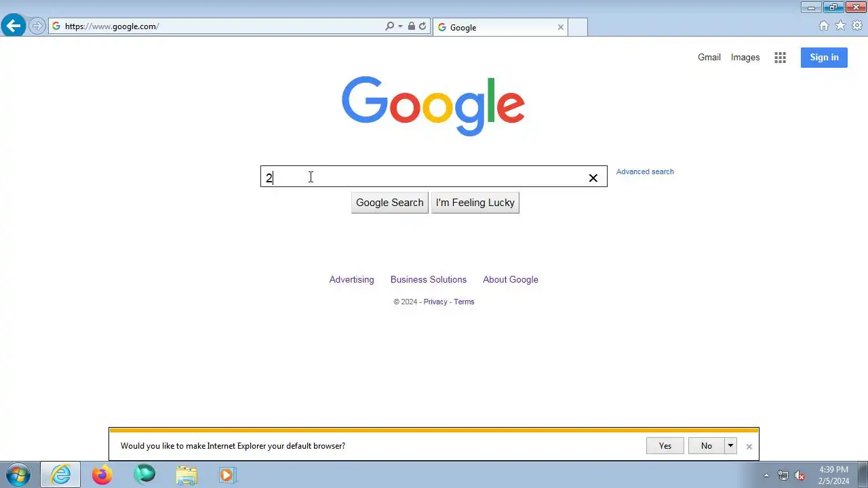Open the Gmail link
This screenshot has width=868, height=488.
click(709, 58)
